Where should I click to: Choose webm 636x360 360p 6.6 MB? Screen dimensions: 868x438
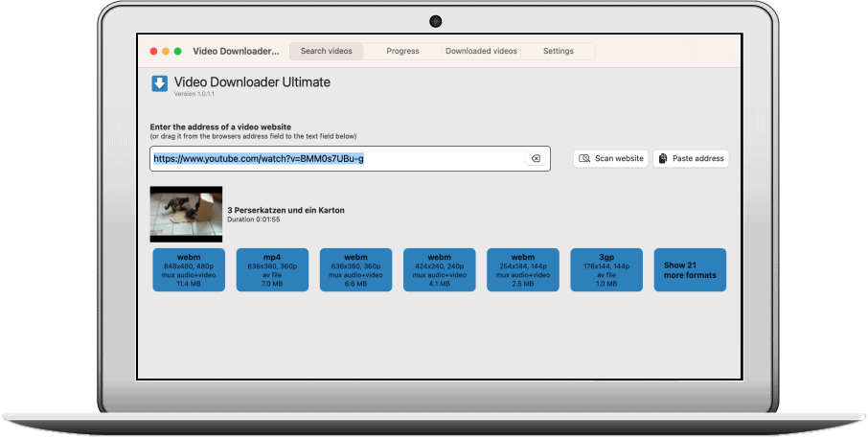(356, 269)
